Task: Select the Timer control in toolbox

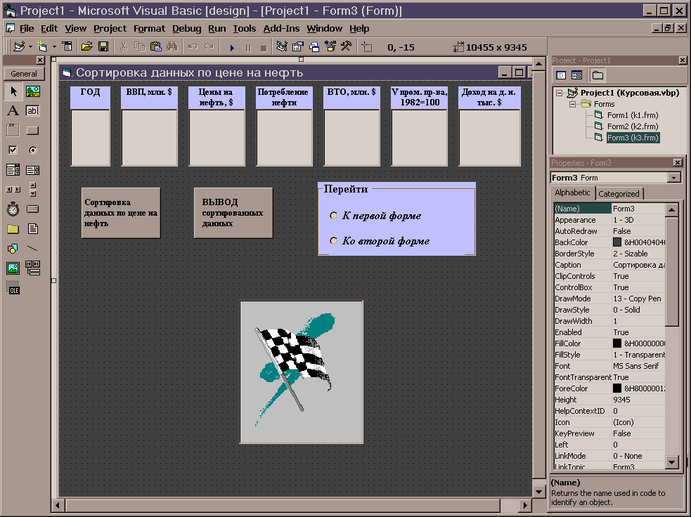Action: point(12,209)
